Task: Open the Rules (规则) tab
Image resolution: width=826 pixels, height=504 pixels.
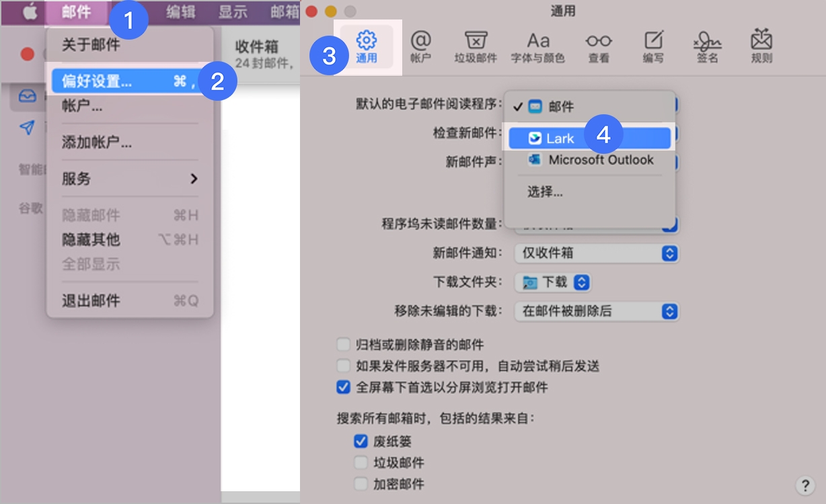Action: (x=761, y=46)
